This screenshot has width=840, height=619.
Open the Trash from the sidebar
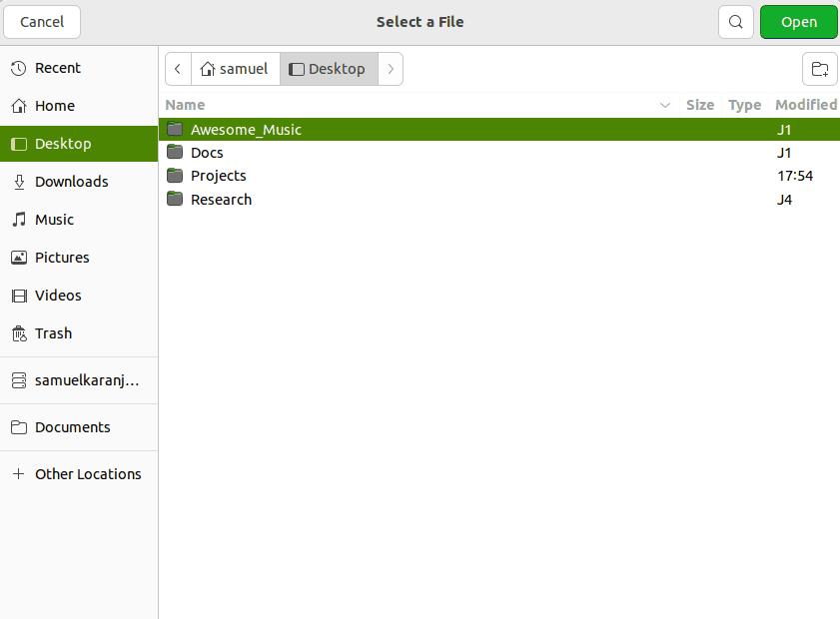click(53, 332)
